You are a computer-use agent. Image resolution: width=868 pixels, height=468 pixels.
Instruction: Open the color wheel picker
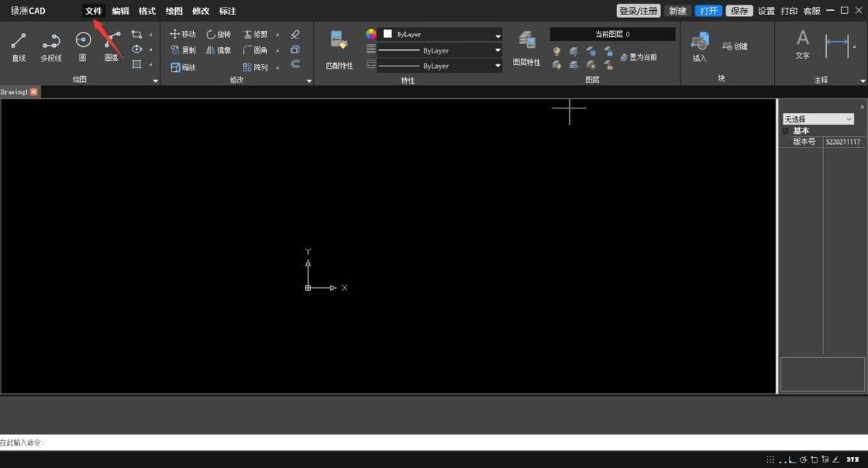coord(371,34)
